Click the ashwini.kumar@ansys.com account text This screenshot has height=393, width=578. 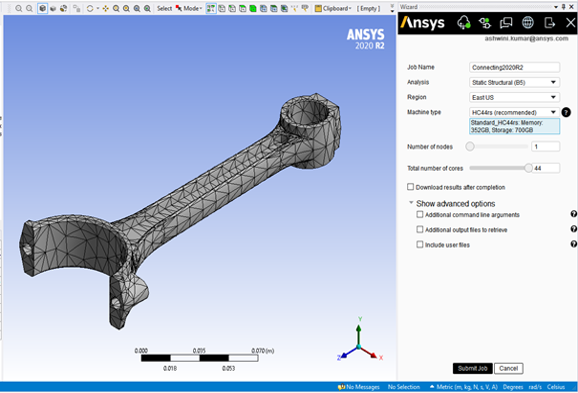click(x=526, y=38)
